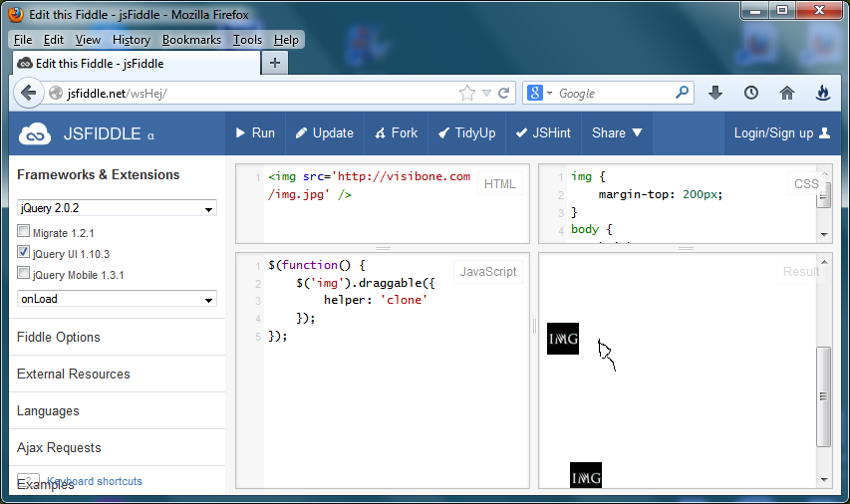This screenshot has height=504, width=850.
Task: Reload the page with the refresh icon
Action: (x=503, y=94)
